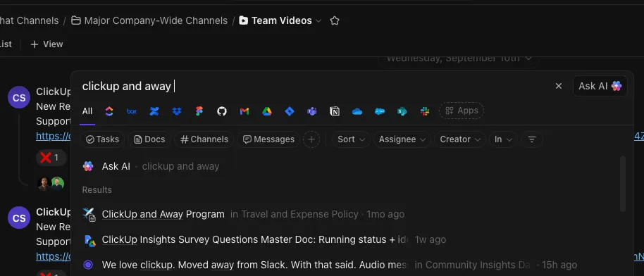644x276 pixels.
Task: Open Major Company-Wide Channels breadcrumb
Action: click(149, 20)
